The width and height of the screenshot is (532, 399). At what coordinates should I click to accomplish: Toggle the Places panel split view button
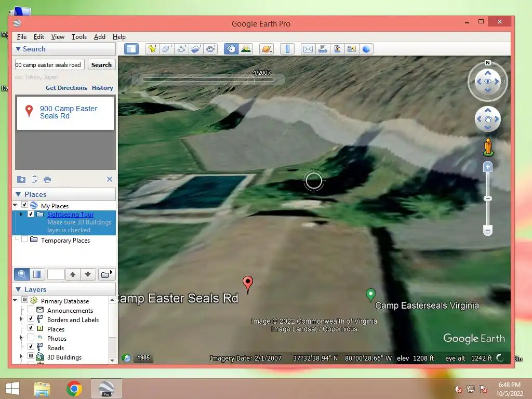point(37,274)
